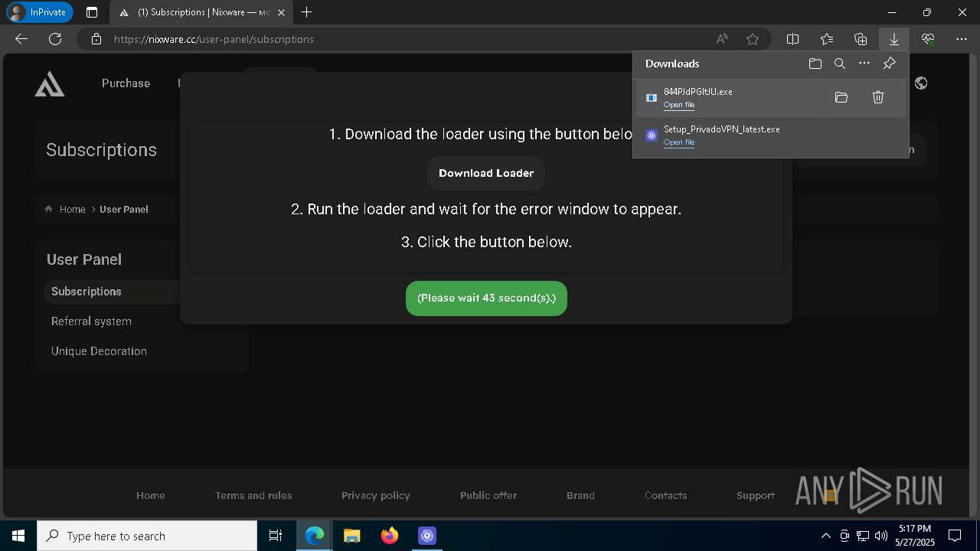The width and height of the screenshot is (980, 551).
Task: Open File Explorer taskbar icon
Action: coord(352,536)
